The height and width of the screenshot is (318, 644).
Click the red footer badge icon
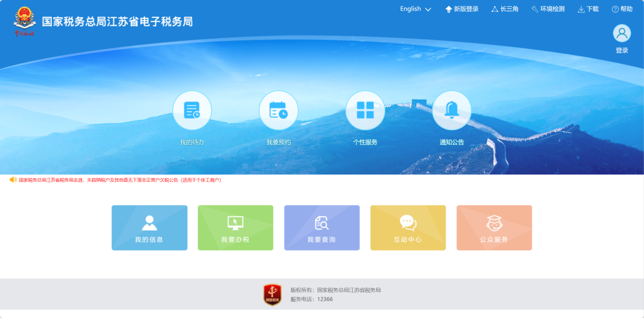pyautogui.click(x=273, y=295)
